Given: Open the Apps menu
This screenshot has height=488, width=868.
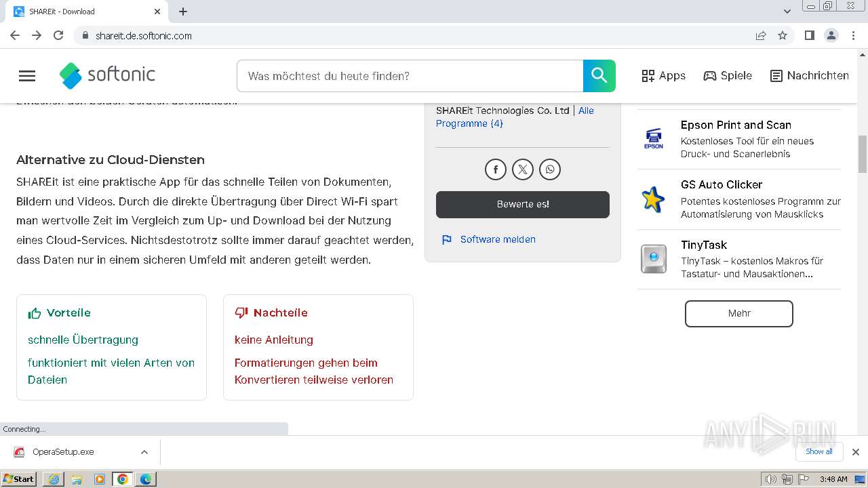Looking at the screenshot, I should pos(663,76).
